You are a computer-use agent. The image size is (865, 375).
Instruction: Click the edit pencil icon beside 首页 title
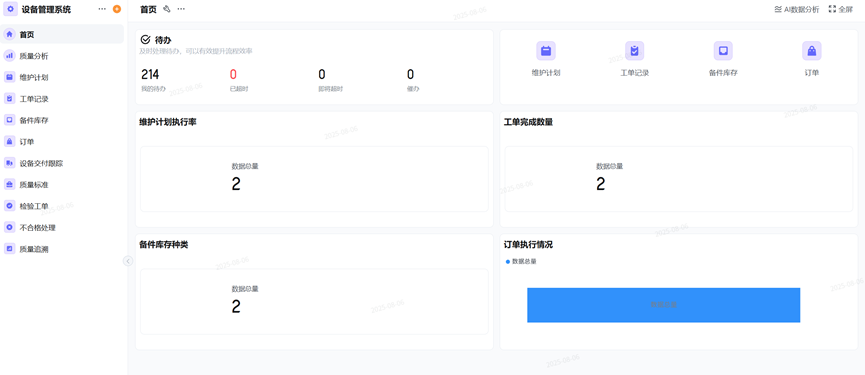coord(167,9)
